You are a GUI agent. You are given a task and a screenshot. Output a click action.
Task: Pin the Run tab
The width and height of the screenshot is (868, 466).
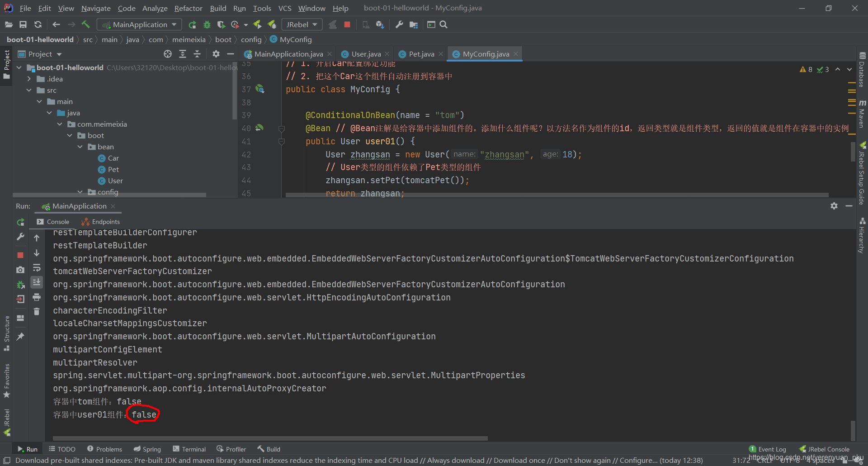click(20, 336)
